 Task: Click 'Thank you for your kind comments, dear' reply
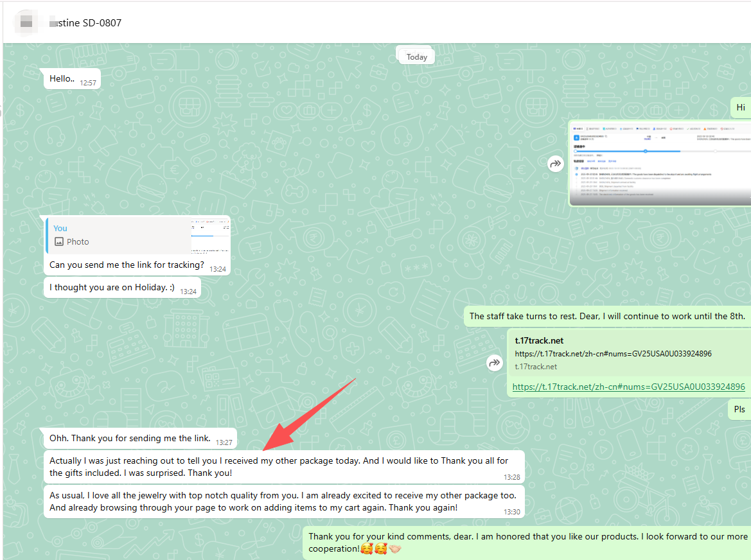[x=527, y=543]
